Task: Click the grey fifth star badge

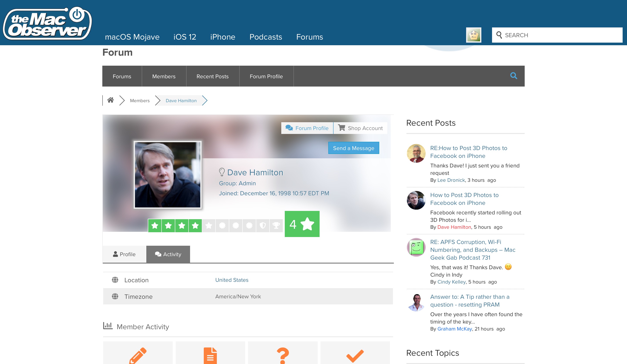Action: [x=209, y=226]
